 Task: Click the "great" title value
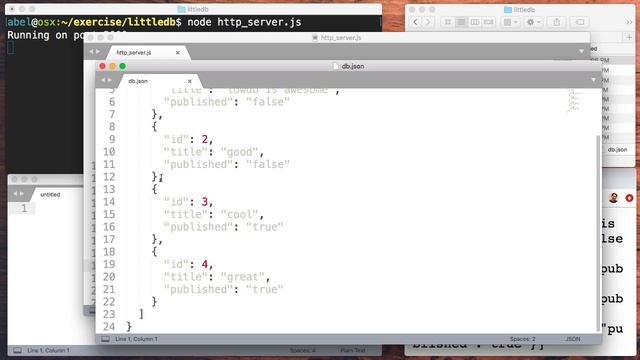[242, 277]
